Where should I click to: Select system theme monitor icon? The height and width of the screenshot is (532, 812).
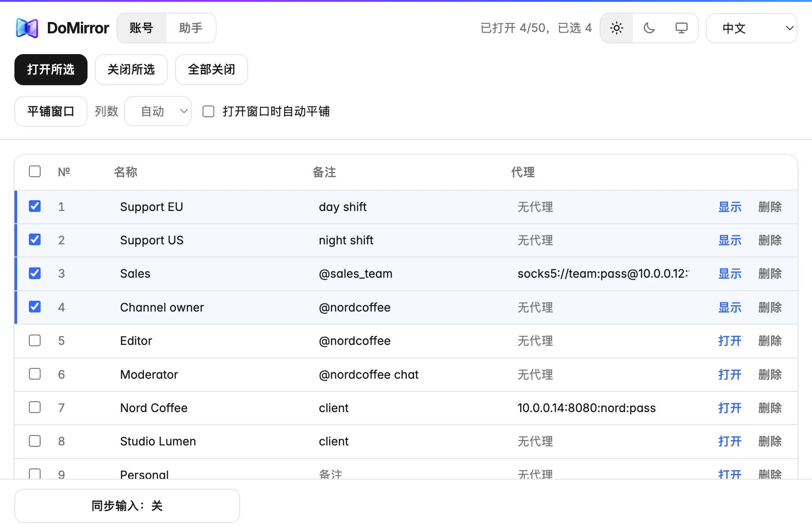(682, 28)
